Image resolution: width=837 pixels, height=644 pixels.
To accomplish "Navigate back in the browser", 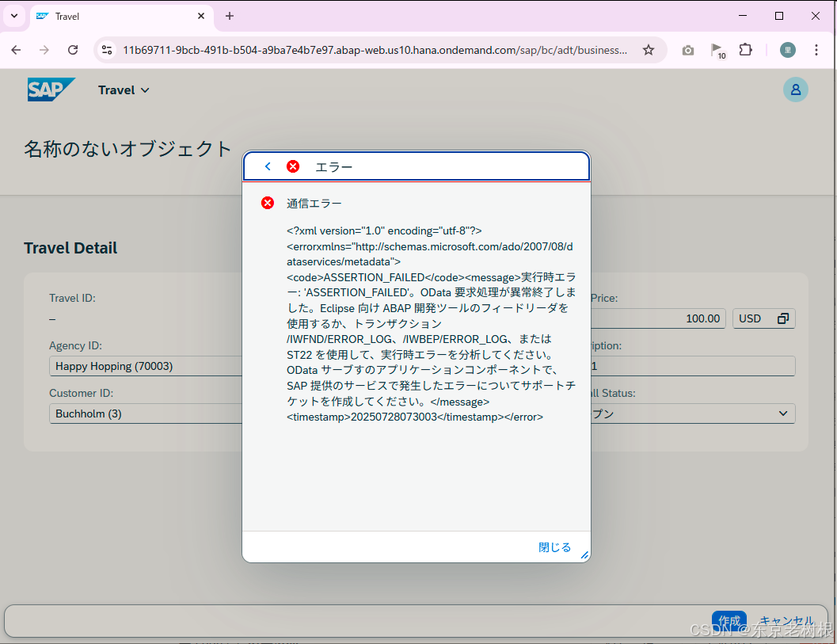I will tap(16, 50).
